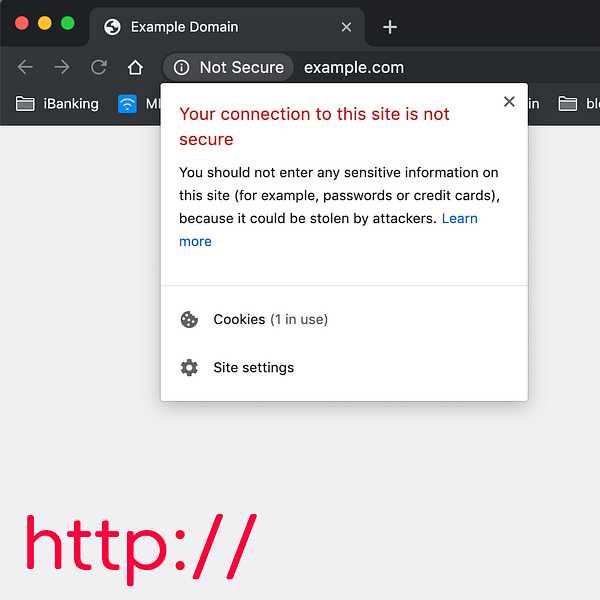The width and height of the screenshot is (600, 600).
Task: Open the bookmark folder at far right
Action: click(x=579, y=104)
